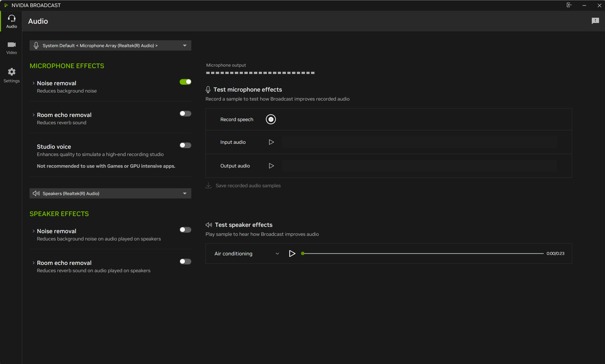Open the Air conditioning sample dropdown
The width and height of the screenshot is (605, 364).
pyautogui.click(x=247, y=253)
